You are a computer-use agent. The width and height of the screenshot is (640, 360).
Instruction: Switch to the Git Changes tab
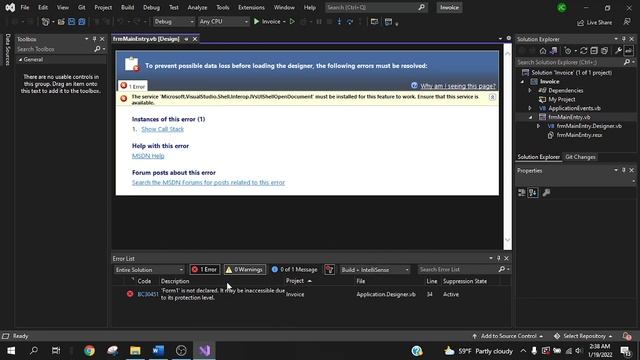click(x=580, y=157)
